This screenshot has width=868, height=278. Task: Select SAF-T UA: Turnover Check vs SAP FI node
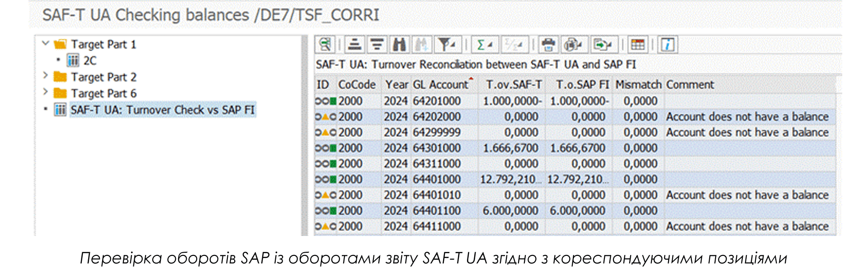[x=163, y=110]
